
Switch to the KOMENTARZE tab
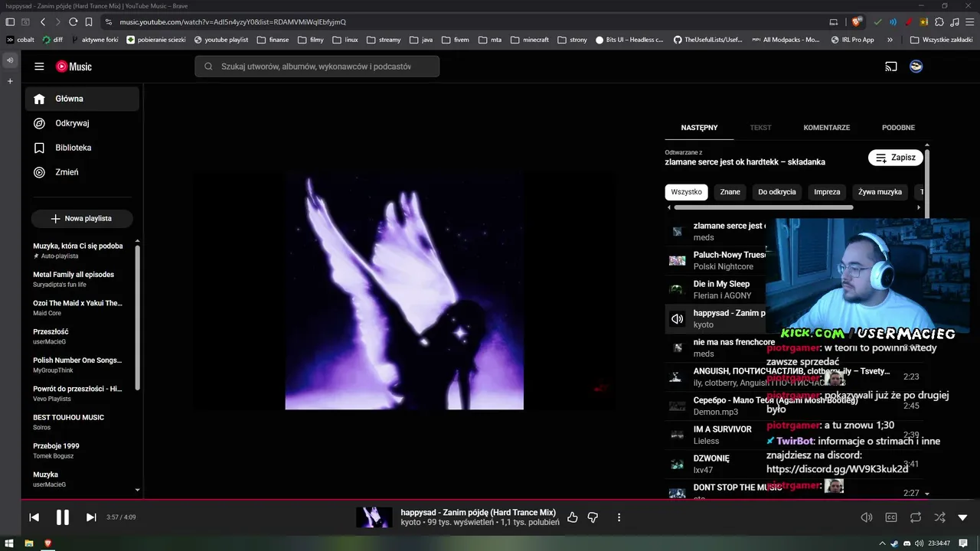tap(827, 128)
